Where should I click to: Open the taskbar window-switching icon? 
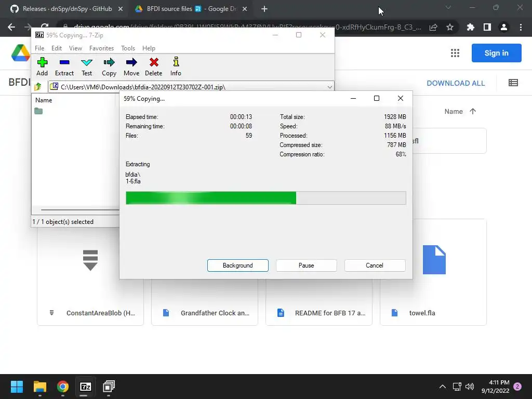point(109,387)
